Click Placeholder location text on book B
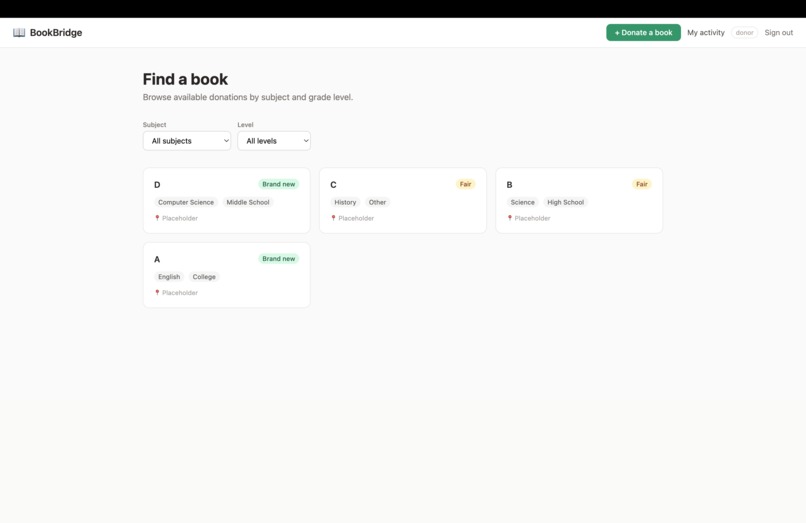 coord(532,218)
